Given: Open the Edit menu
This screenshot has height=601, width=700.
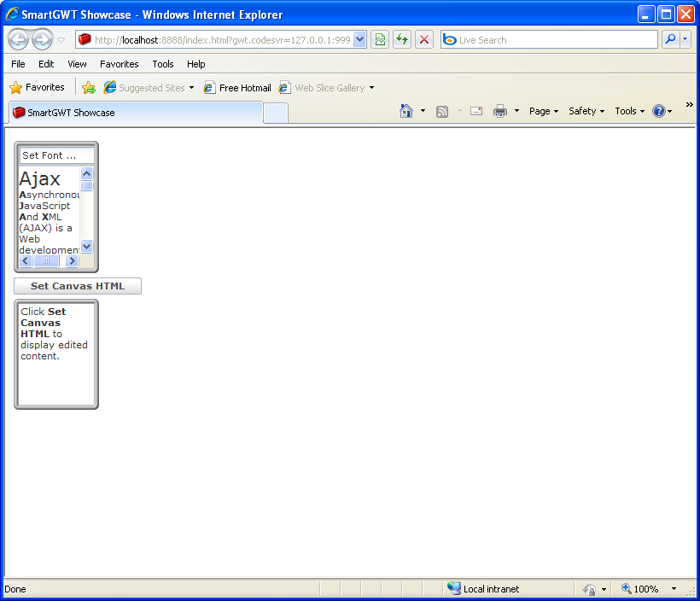Looking at the screenshot, I should coord(46,64).
